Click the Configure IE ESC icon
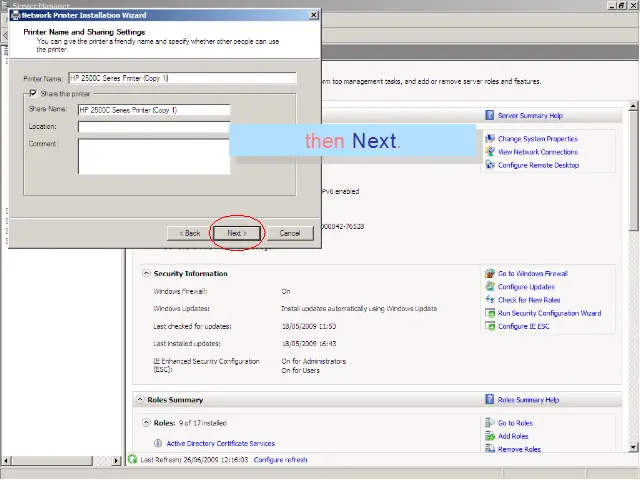 coord(490,326)
